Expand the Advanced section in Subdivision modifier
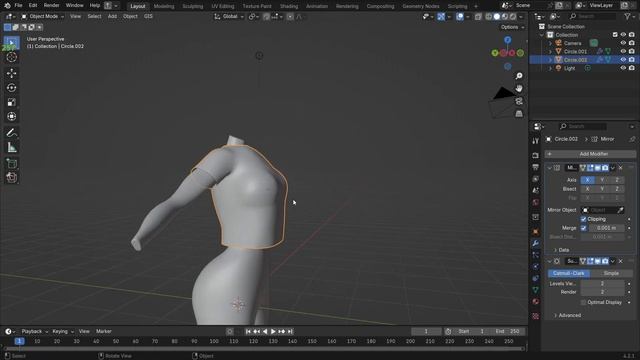 (x=567, y=316)
